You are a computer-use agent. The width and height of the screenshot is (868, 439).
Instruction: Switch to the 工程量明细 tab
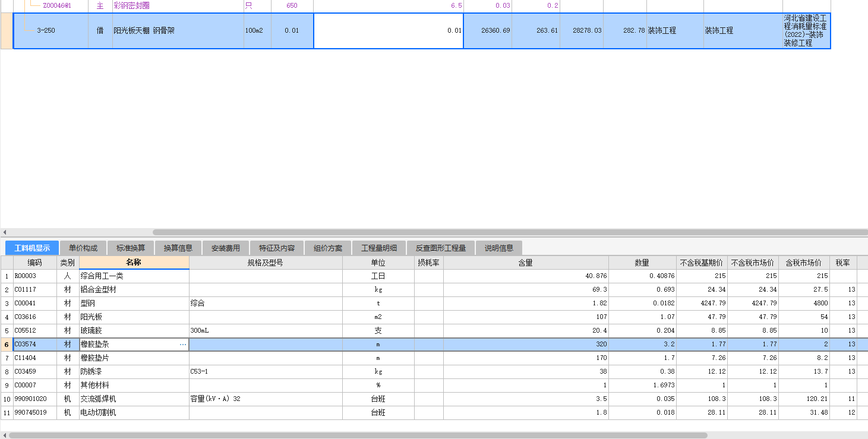pos(379,248)
